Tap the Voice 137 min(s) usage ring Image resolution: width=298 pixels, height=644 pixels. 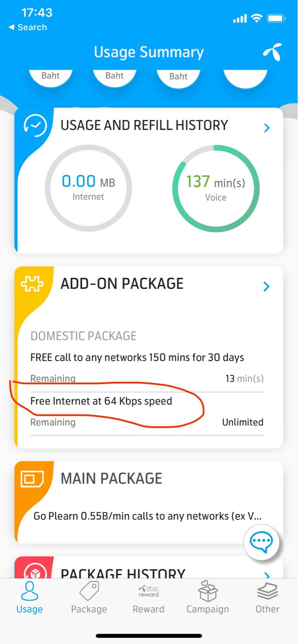[216, 188]
